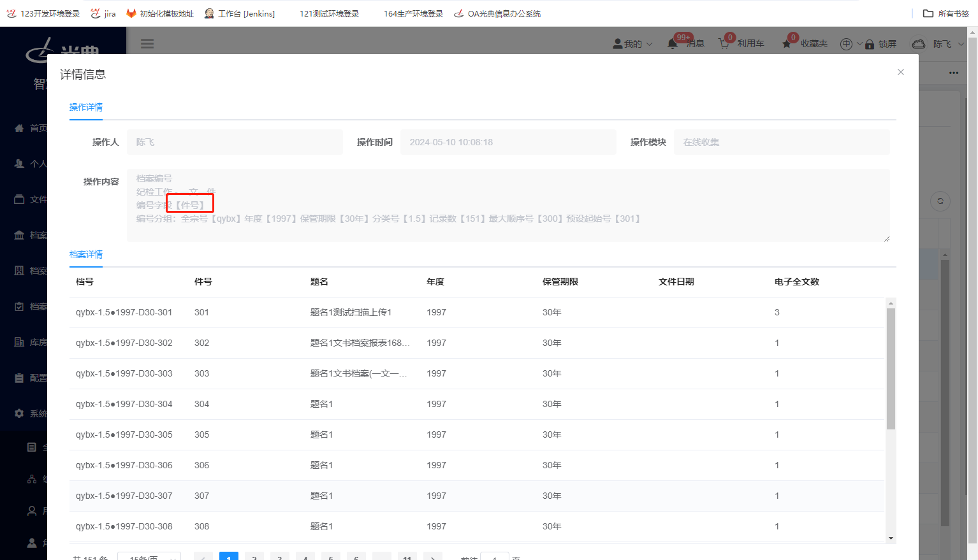Click title starting 题名1文书档案(一文一
978x560 pixels.
click(x=359, y=373)
